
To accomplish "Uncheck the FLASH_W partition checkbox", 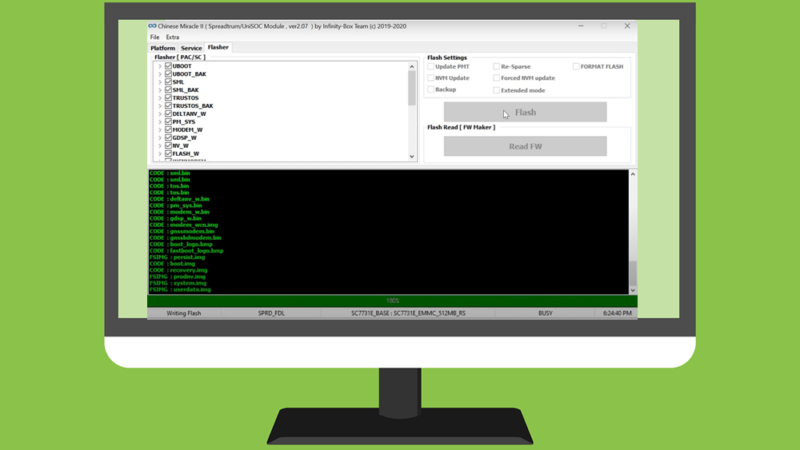I will (x=168, y=154).
